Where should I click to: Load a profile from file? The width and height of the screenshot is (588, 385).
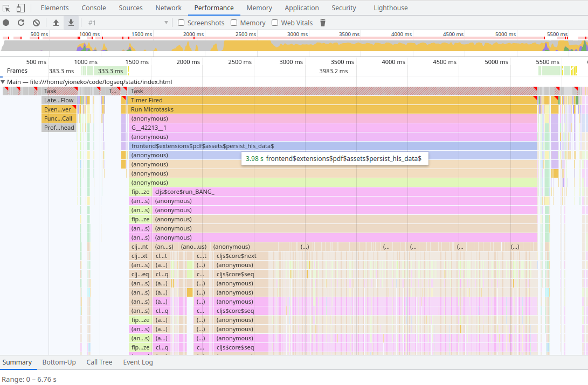56,23
